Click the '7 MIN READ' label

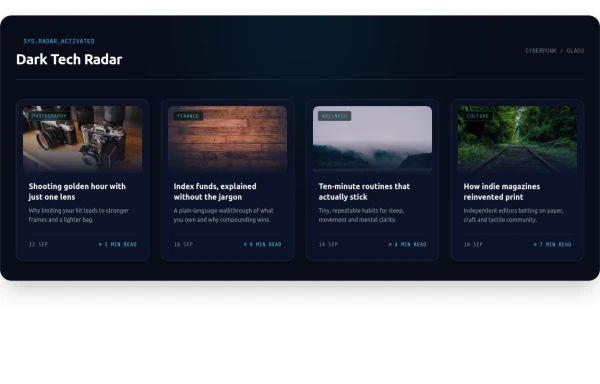point(553,244)
